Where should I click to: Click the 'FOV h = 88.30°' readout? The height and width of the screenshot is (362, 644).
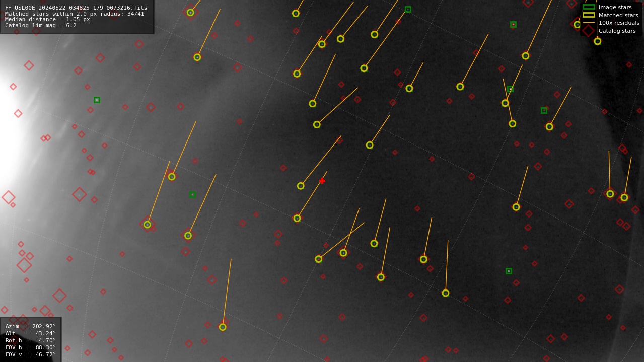click(30, 347)
